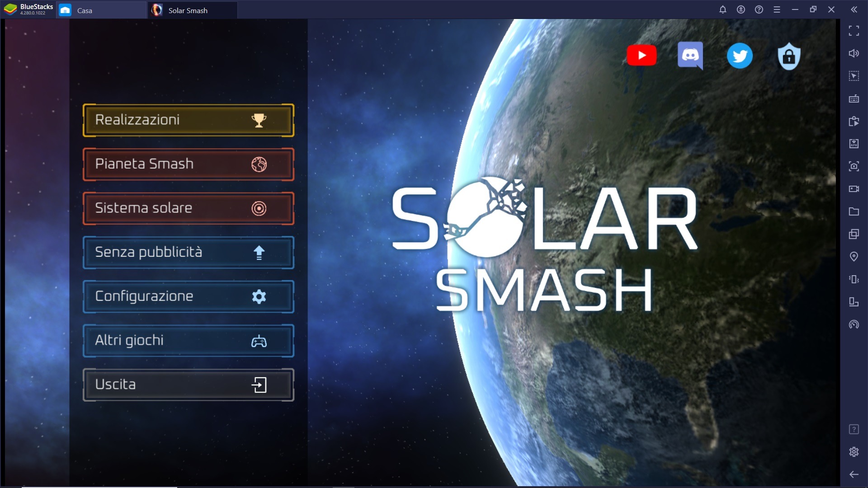868x488 pixels.
Task: Open the Realizzazioni achievements menu
Action: pyautogui.click(x=189, y=120)
